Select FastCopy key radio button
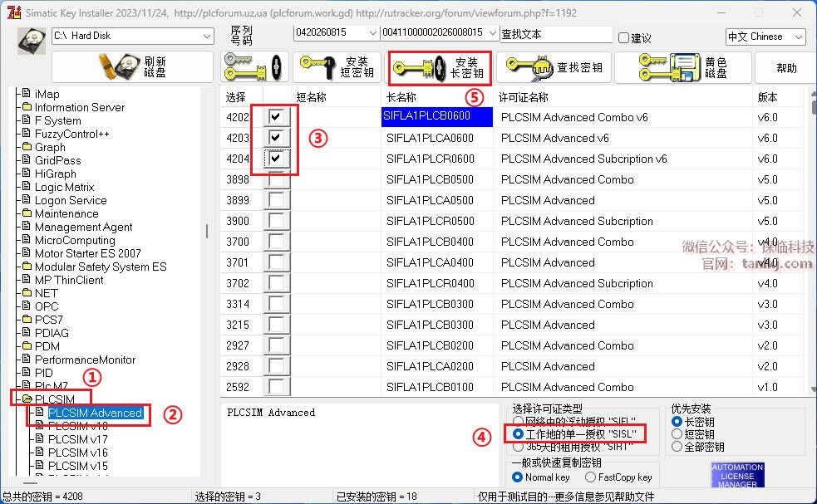Image resolution: width=817 pixels, height=504 pixels. tap(590, 477)
